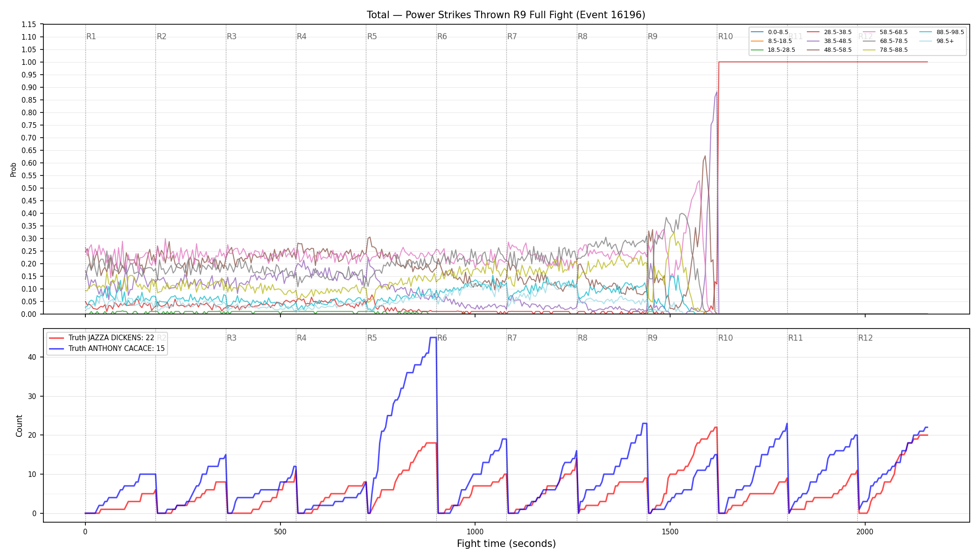
Task: Click the R8 round marker in the probability plot
Action: tap(582, 36)
